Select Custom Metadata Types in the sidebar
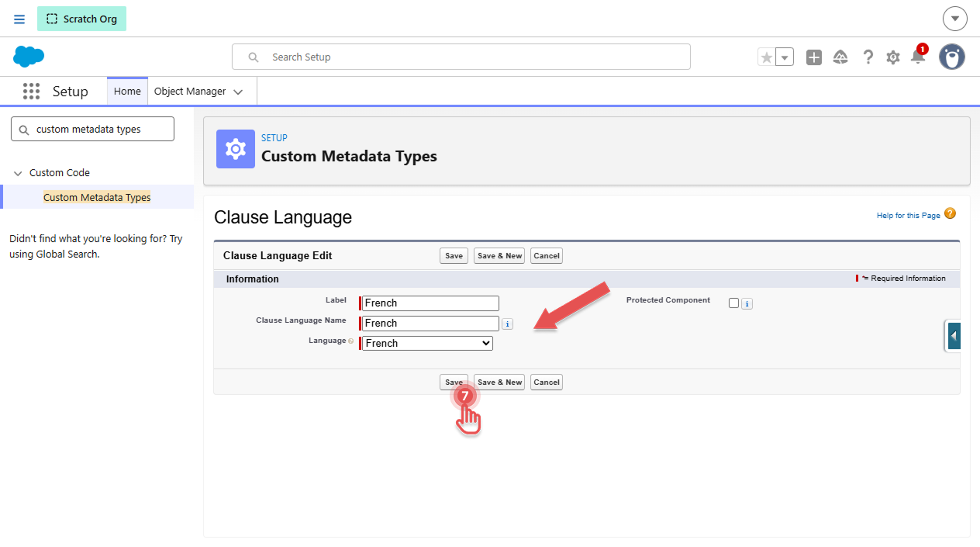The height and width of the screenshot is (547, 980). click(97, 197)
